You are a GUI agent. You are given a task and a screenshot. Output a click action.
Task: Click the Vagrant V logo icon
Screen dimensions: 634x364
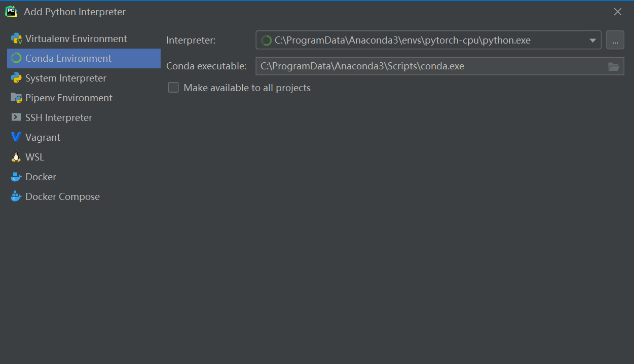[x=16, y=137]
